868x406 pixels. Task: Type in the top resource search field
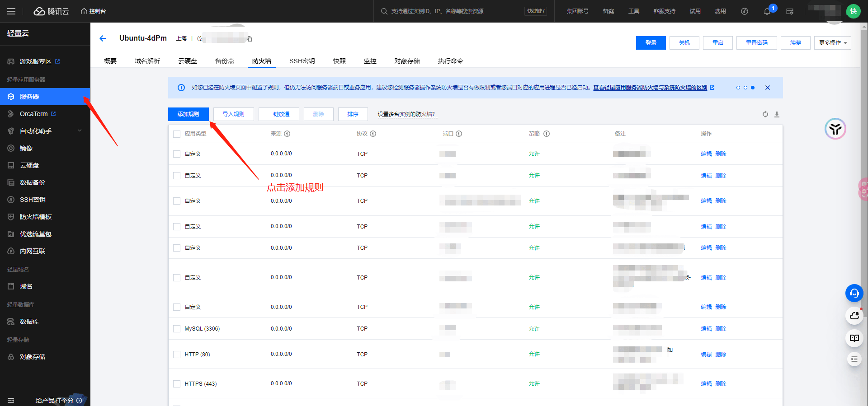452,11
